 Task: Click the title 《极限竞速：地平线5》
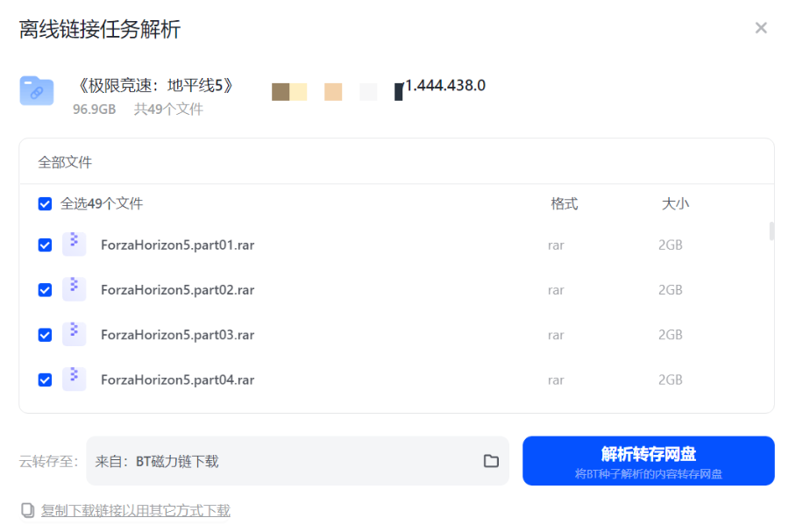tap(154, 86)
